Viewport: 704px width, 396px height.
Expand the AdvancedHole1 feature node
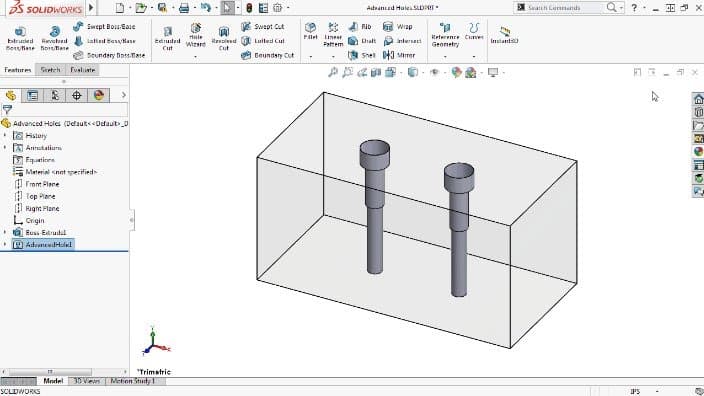tap(5, 244)
